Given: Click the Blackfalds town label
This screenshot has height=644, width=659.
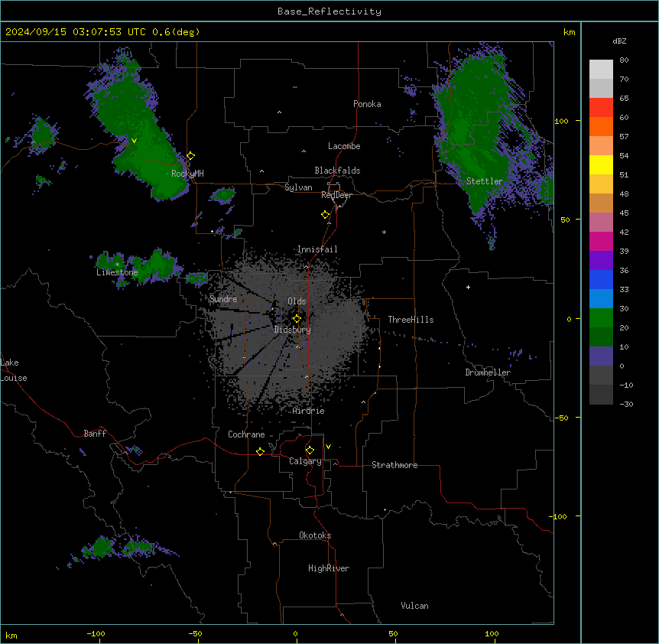Looking at the screenshot, I should click(x=337, y=171).
